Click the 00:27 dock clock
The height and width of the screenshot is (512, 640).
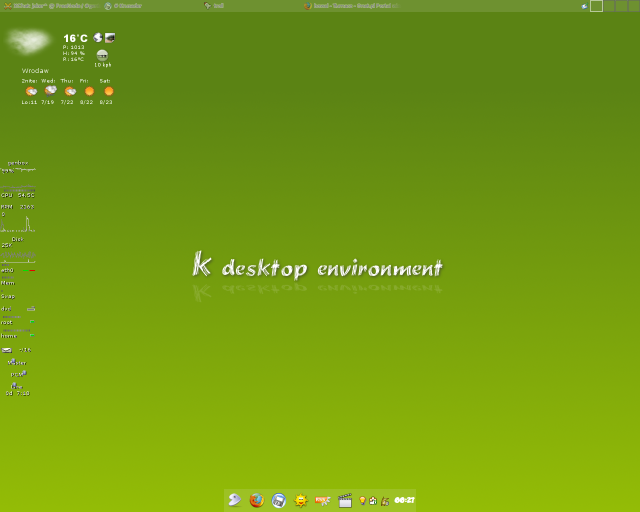click(404, 500)
